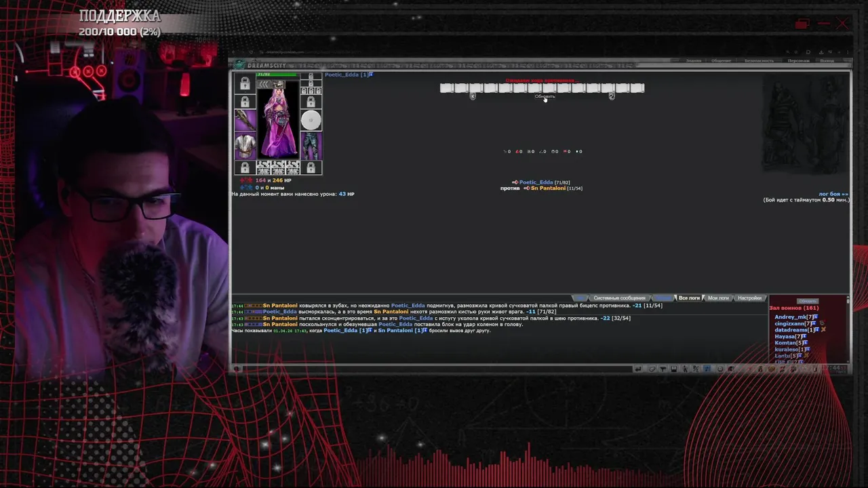Click Poetic_Edda [71/82] in battle matchup
Screen dimensions: 868x488
pyautogui.click(x=545, y=182)
